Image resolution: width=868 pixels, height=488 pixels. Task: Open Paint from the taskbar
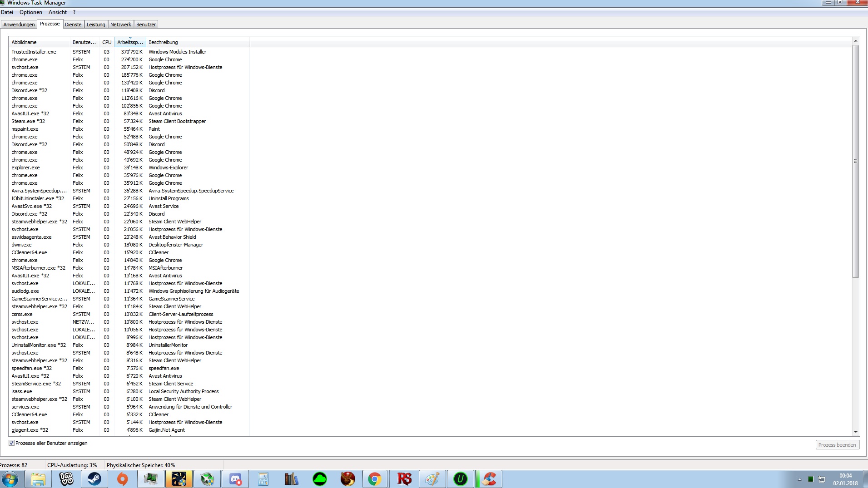[432, 479]
